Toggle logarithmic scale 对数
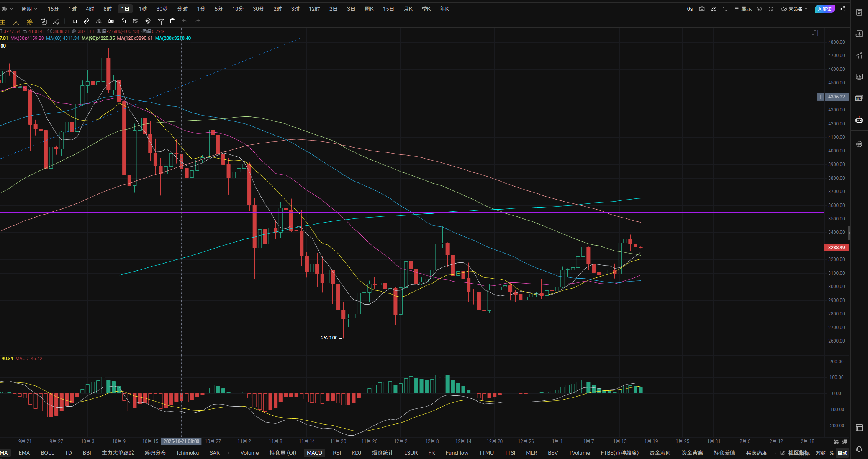 (821, 453)
